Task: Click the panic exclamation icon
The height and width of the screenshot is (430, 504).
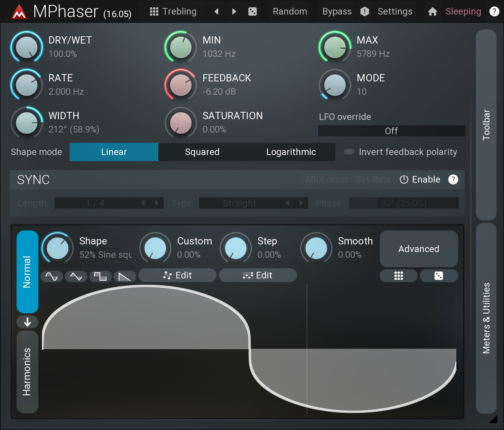Action: 364,11
